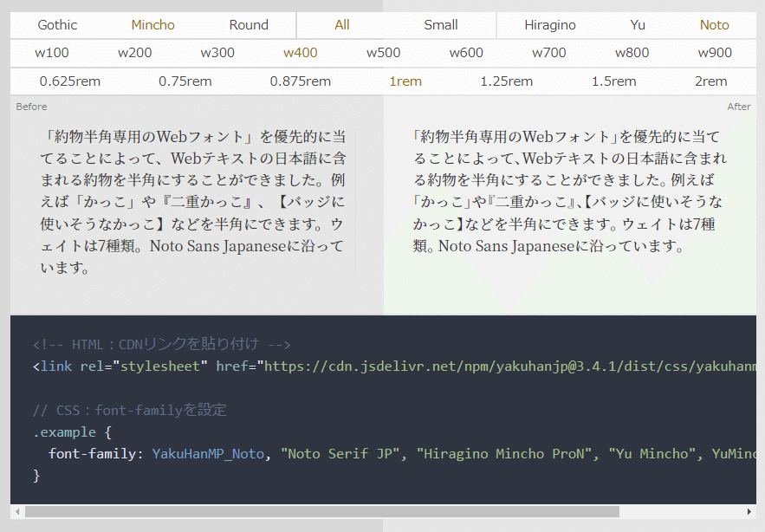Set font weight to w900
765x532 pixels.
click(x=715, y=53)
